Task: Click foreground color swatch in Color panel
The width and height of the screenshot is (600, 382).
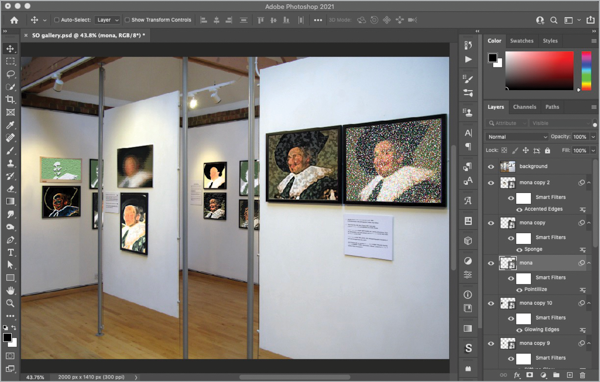Action: point(492,58)
